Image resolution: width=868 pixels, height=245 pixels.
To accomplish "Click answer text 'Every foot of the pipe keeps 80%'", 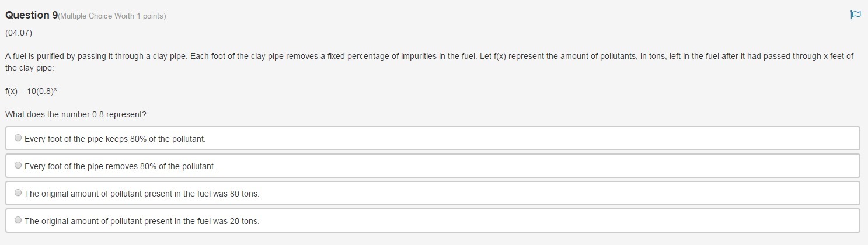I will tap(115, 139).
